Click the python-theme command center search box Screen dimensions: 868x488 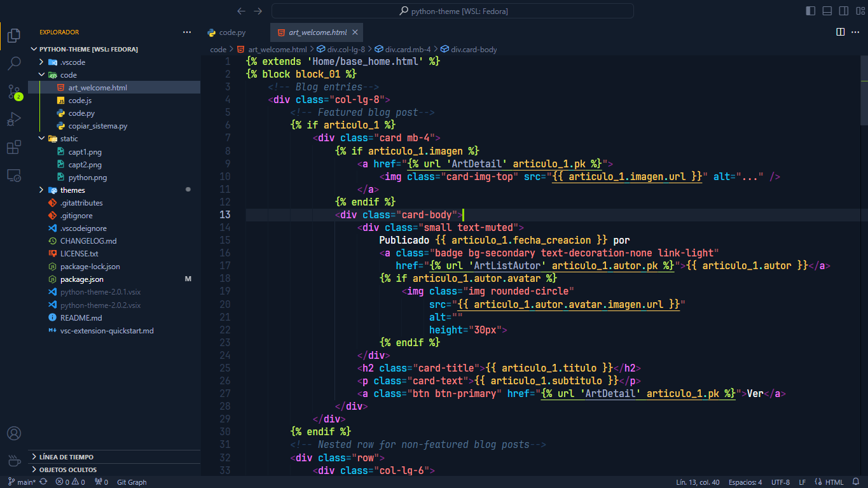tap(453, 11)
